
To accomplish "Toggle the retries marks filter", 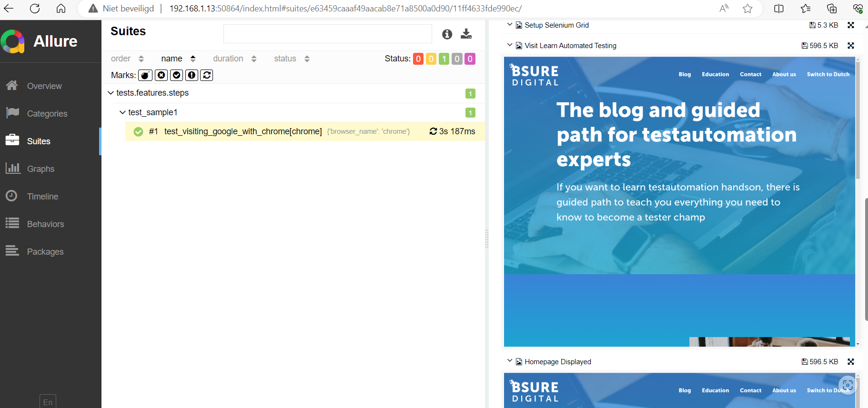I will click(207, 75).
